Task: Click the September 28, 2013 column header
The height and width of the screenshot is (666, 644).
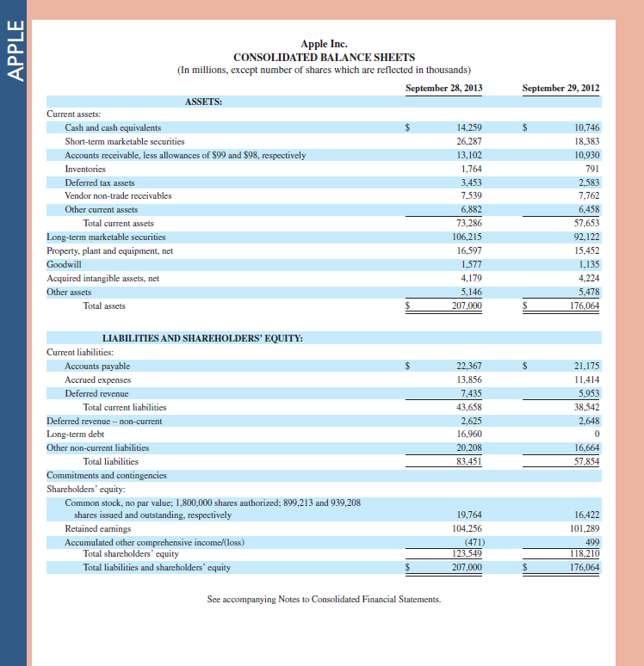Action: [x=443, y=88]
